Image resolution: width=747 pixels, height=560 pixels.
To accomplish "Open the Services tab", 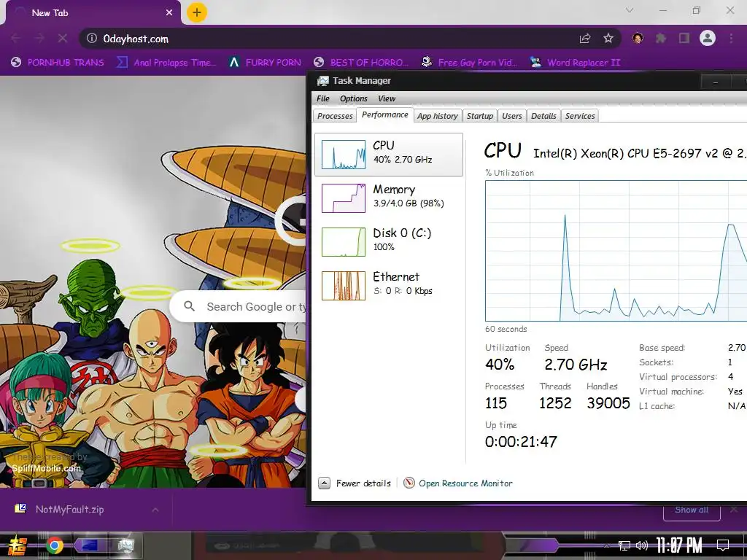I will point(580,116).
